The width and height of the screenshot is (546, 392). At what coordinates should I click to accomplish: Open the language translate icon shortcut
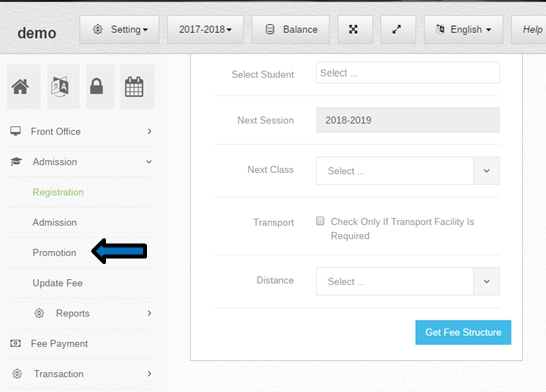(x=60, y=87)
